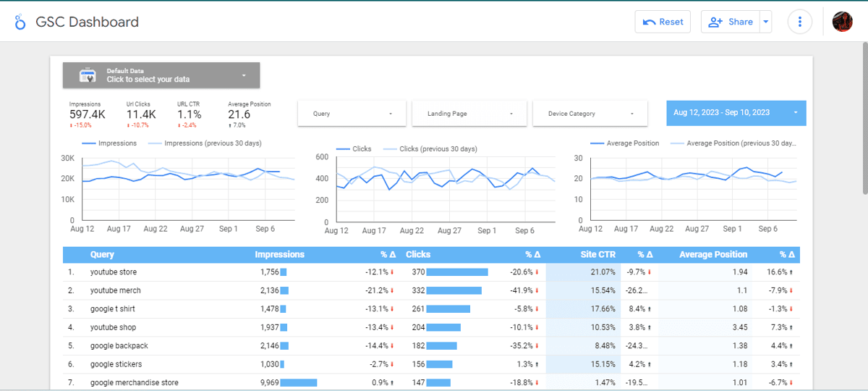Click the GSC Dashboard report title
Screen dimensions: 868x391
coord(88,22)
